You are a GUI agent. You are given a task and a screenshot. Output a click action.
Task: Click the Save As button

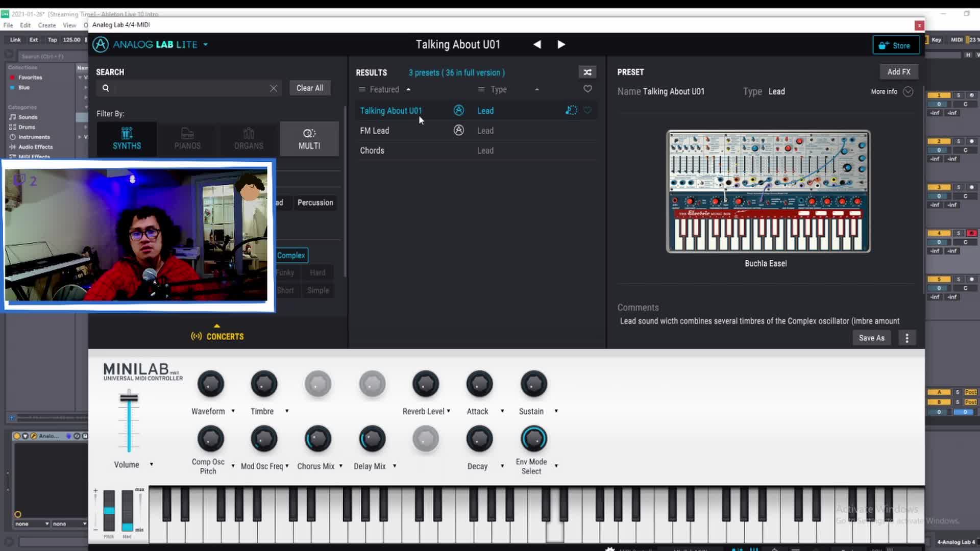point(872,338)
